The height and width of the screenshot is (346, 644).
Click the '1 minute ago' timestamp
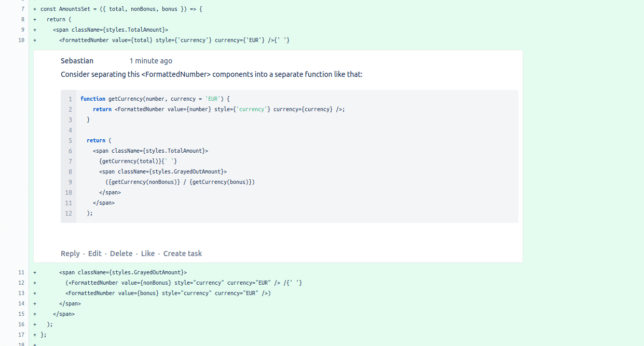point(151,61)
